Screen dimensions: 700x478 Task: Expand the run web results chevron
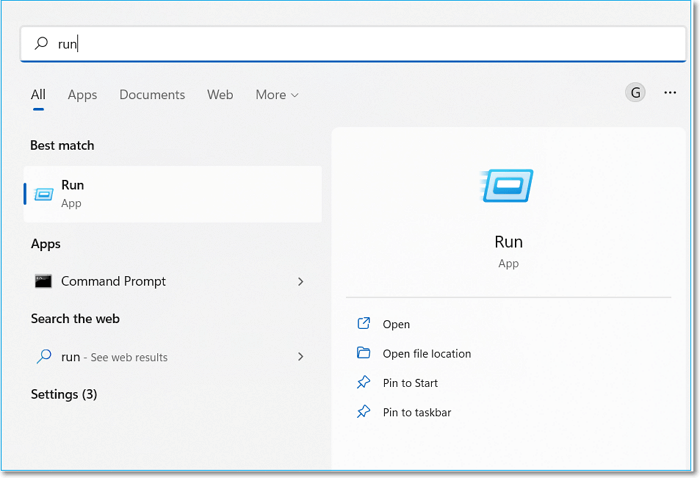coord(301,356)
